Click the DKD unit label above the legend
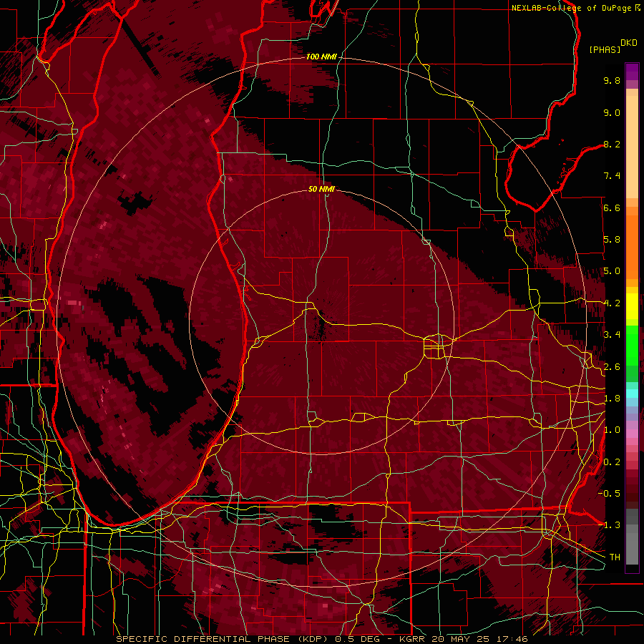 (x=629, y=43)
